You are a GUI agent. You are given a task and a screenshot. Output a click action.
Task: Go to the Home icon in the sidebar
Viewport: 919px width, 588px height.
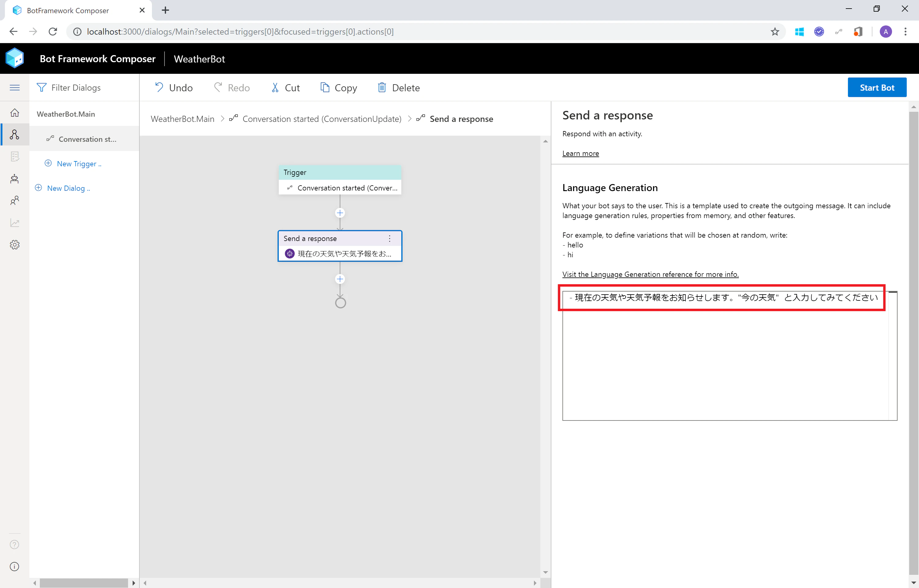coord(14,113)
